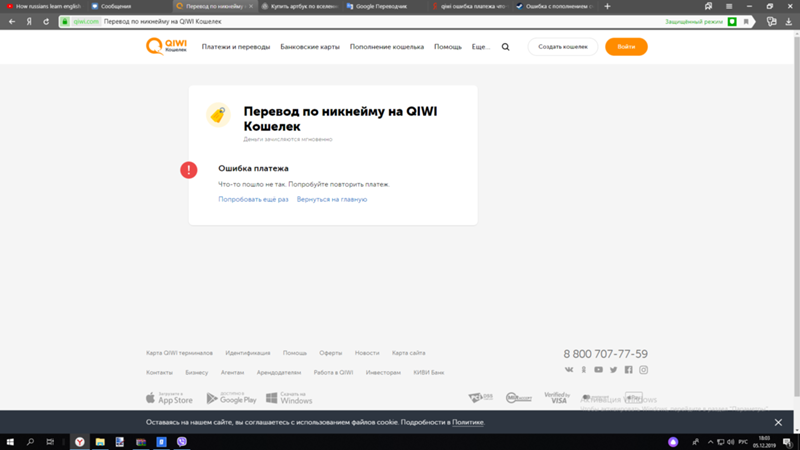Click the VK social icon in footer
Image resolution: width=800 pixels, height=450 pixels.
pyautogui.click(x=569, y=370)
